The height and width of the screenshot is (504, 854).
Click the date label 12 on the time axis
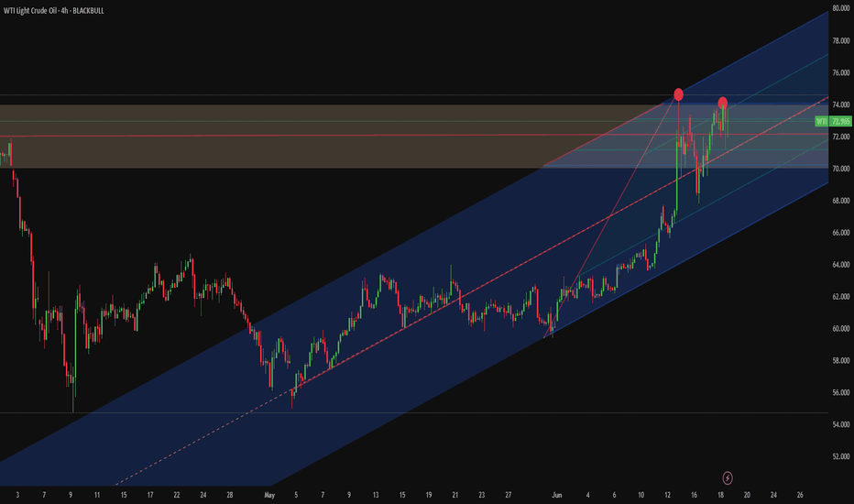pyautogui.click(x=667, y=495)
